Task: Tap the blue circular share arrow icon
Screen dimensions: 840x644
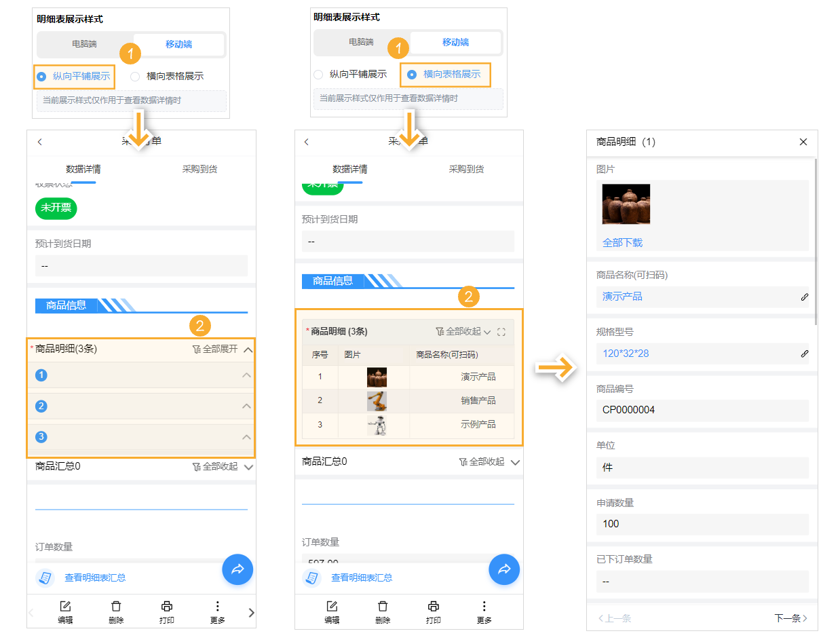Action: coord(237,569)
